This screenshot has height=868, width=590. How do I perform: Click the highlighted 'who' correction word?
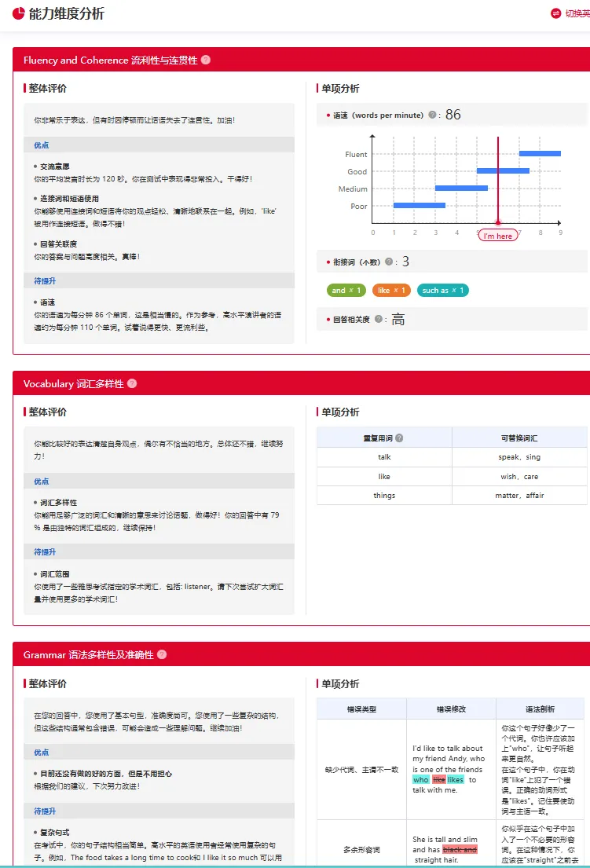click(x=420, y=779)
